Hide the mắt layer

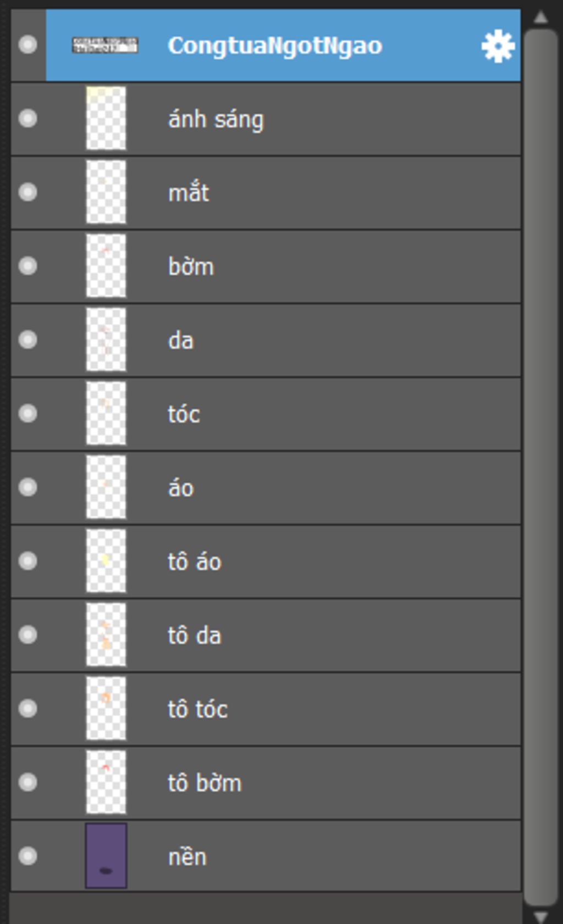[x=27, y=192]
